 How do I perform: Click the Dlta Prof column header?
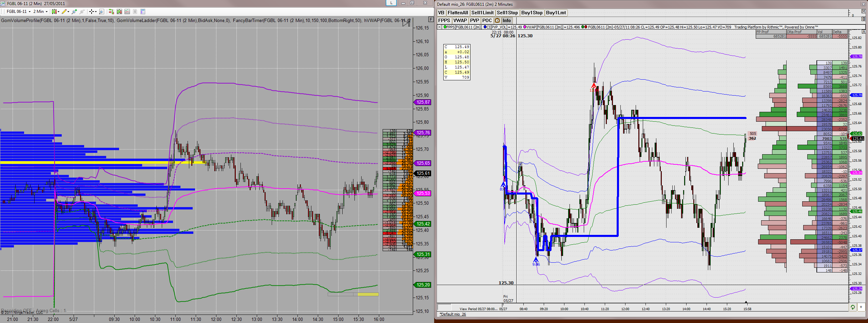[x=802, y=32]
